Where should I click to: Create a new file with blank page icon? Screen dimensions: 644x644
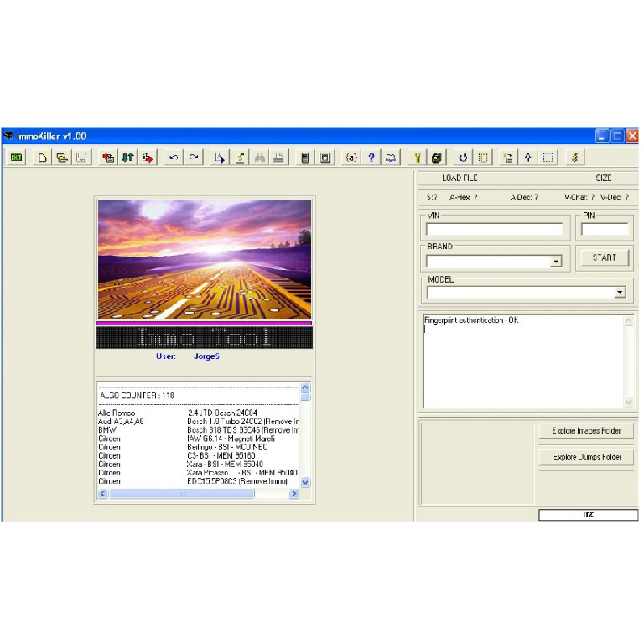click(42, 158)
